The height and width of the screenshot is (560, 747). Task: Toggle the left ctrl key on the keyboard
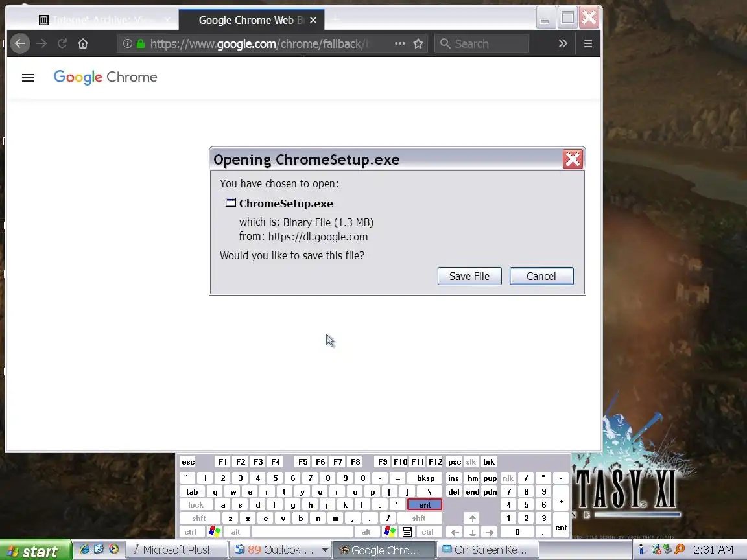[191, 532]
